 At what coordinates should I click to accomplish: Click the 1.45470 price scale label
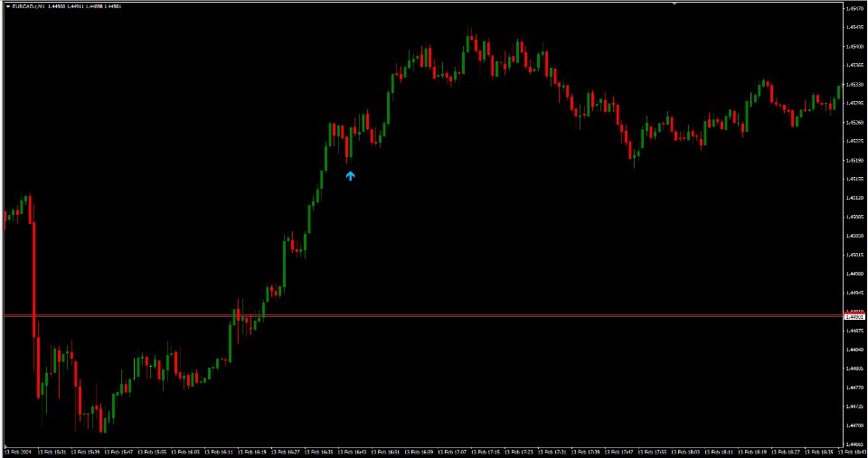tap(854, 8)
